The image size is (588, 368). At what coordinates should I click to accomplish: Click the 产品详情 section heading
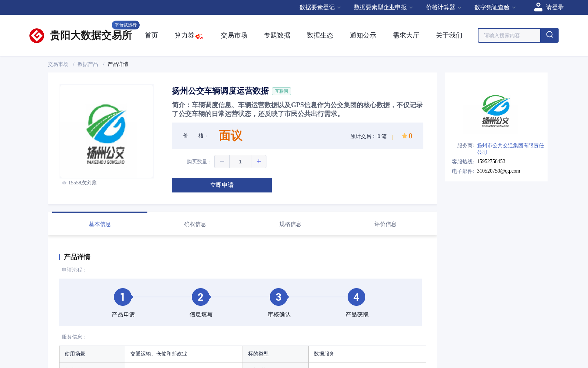point(77,257)
